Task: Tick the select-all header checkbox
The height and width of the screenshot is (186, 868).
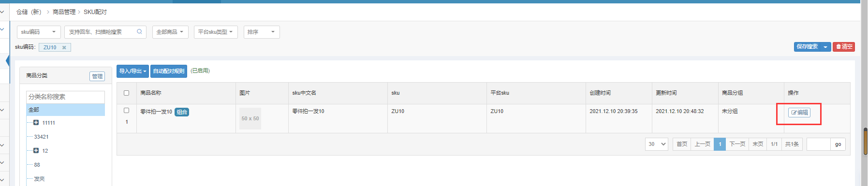Action: pyautogui.click(x=126, y=93)
